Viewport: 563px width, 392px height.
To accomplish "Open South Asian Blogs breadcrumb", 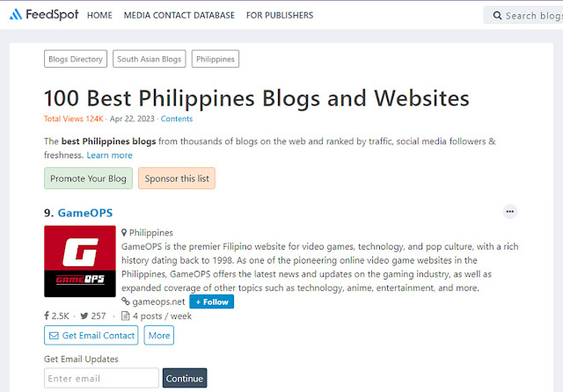I will (149, 59).
